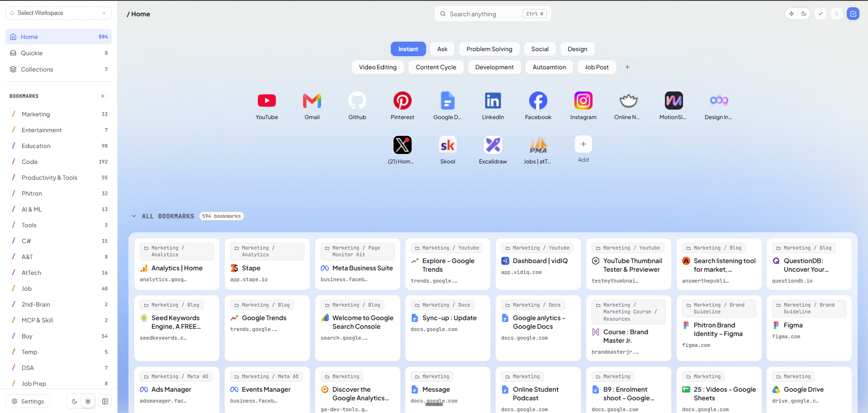868x413 pixels.
Task: Click the Online N... crown shortcut icon
Action: coord(629,101)
